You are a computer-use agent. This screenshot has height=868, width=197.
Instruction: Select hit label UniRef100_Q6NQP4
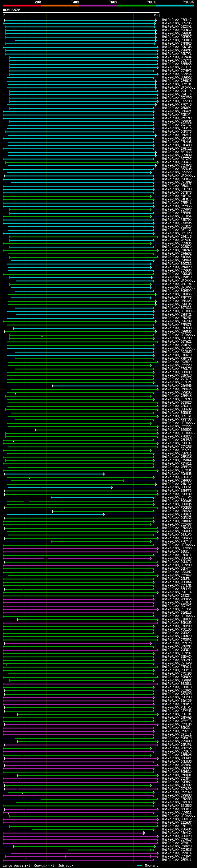pos(176,108)
